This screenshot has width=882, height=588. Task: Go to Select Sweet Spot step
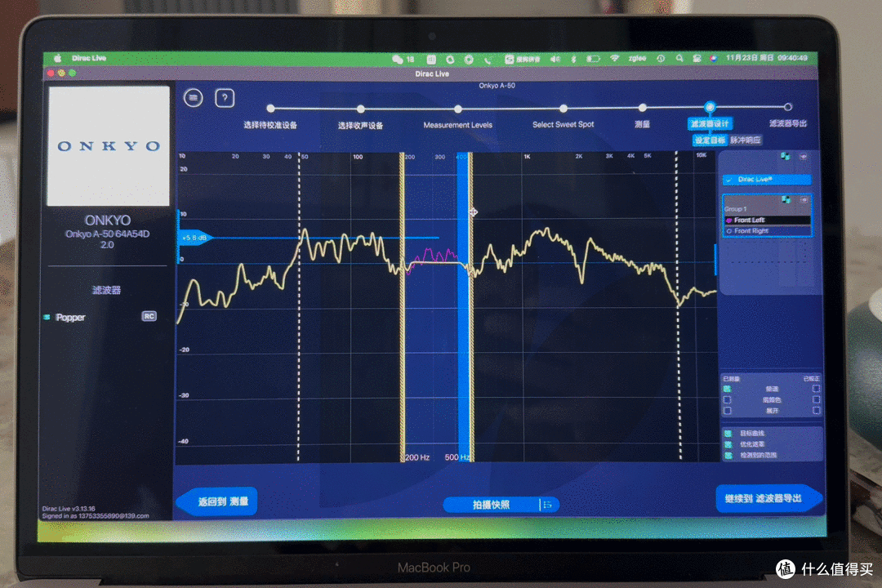point(563,108)
